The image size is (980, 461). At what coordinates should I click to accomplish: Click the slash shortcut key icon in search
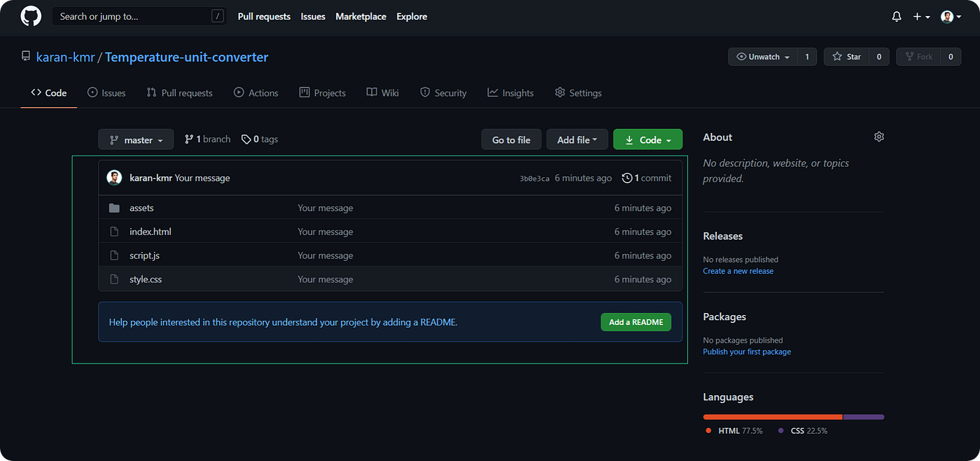pos(218,16)
